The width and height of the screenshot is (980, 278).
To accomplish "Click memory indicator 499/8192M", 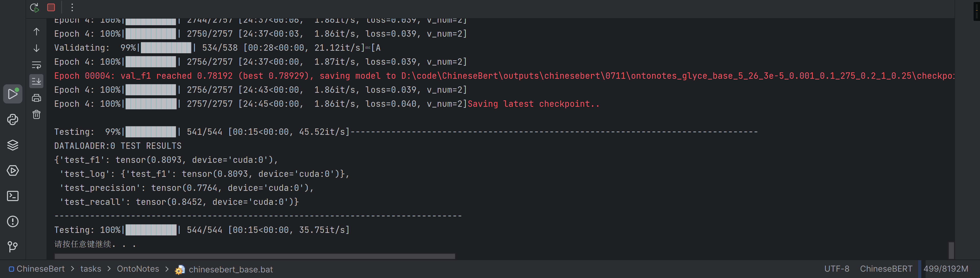I will pyautogui.click(x=946, y=269).
